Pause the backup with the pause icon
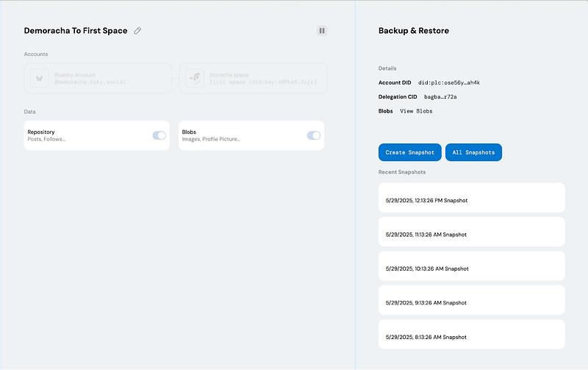The width and height of the screenshot is (588, 370). [x=322, y=31]
